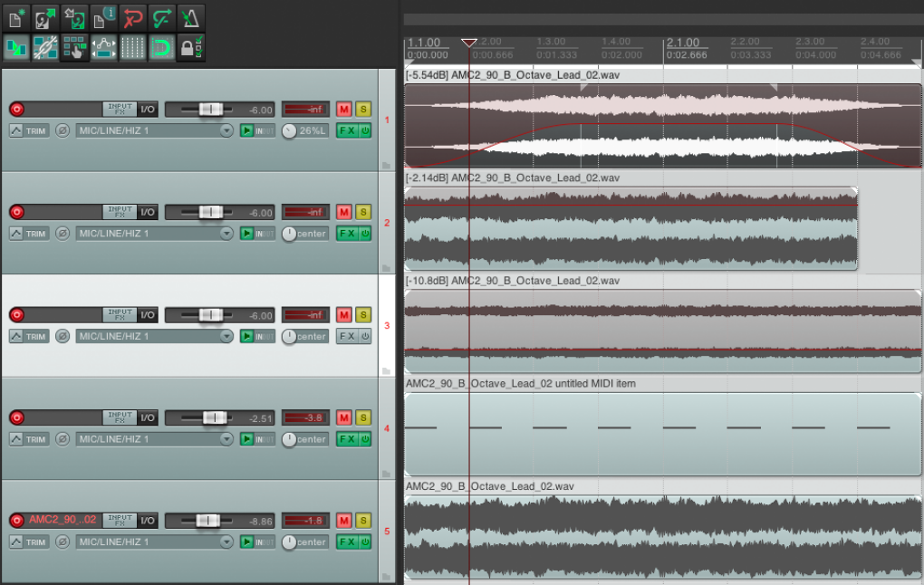Open Input FX on track 2

coord(120,212)
